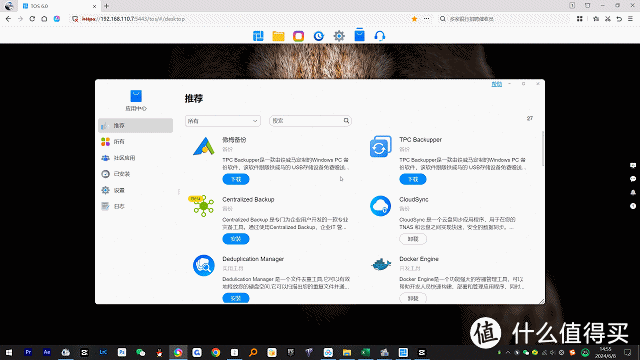Open the headset support icon in dock
The width and height of the screenshot is (640, 360).
380,36
